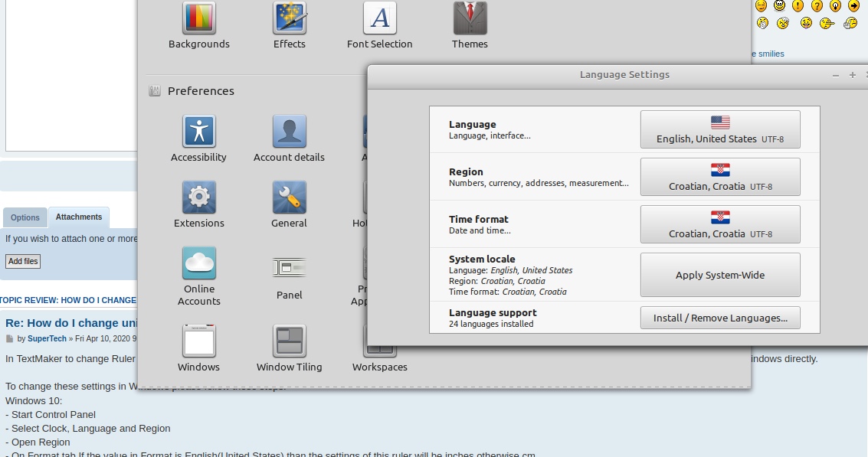Open the Extensions preferences icon
868x457 pixels.
coord(199,197)
